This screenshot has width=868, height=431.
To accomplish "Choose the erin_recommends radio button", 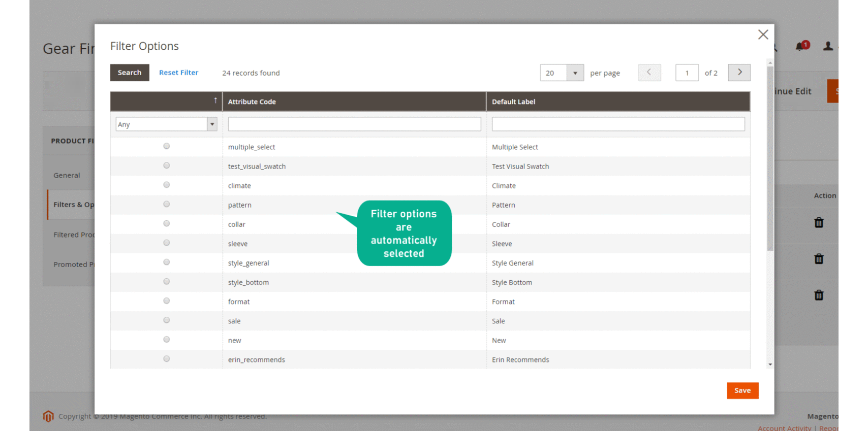I will pyautogui.click(x=166, y=358).
